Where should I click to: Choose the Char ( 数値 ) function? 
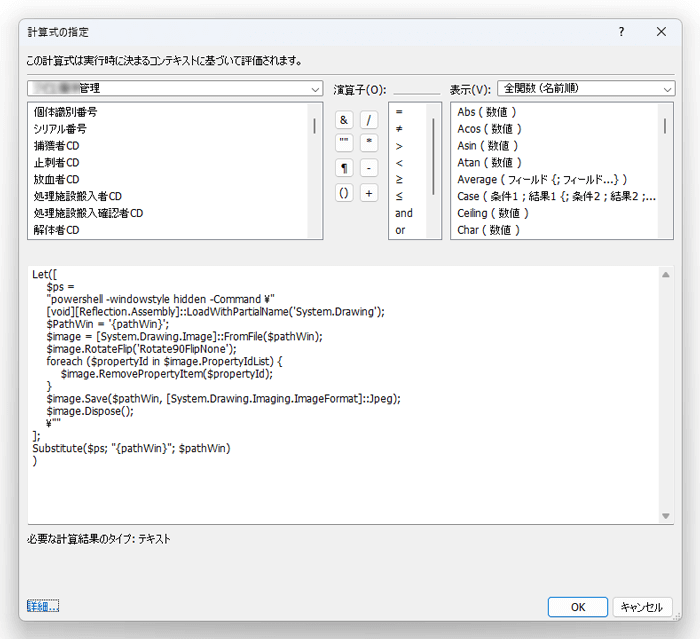point(488,230)
